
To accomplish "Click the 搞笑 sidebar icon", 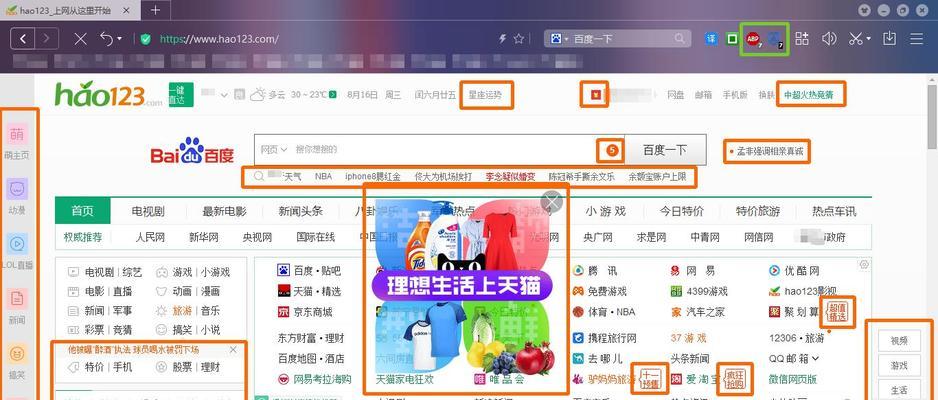I will (17, 353).
